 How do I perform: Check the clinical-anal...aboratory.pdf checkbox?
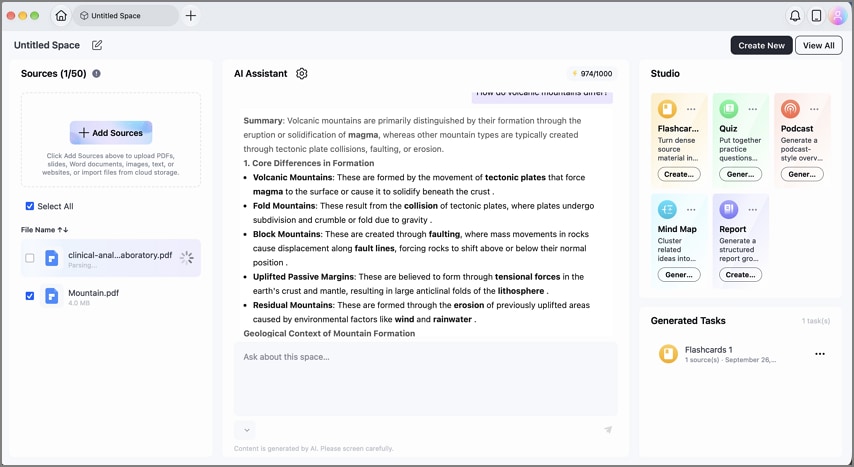30,258
